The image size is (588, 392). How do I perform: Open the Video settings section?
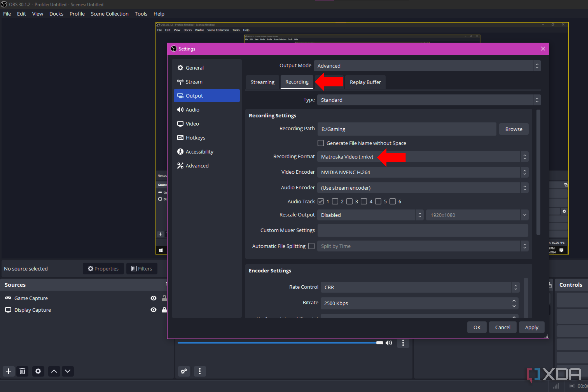coord(192,123)
